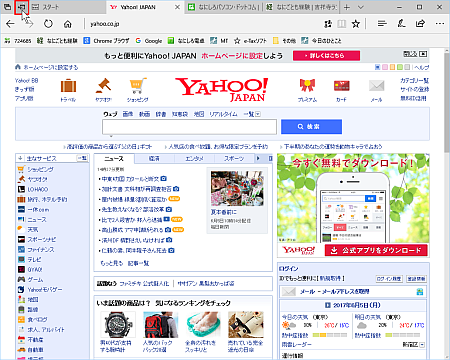Switch to the なにごとも経験 browser tab
The width and height of the screenshot is (450, 360).
tap(302, 7)
